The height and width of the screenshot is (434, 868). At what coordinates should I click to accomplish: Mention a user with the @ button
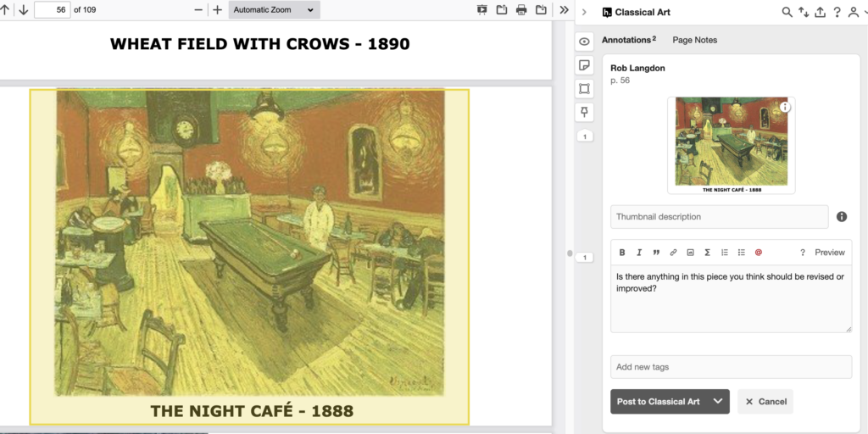click(x=759, y=253)
